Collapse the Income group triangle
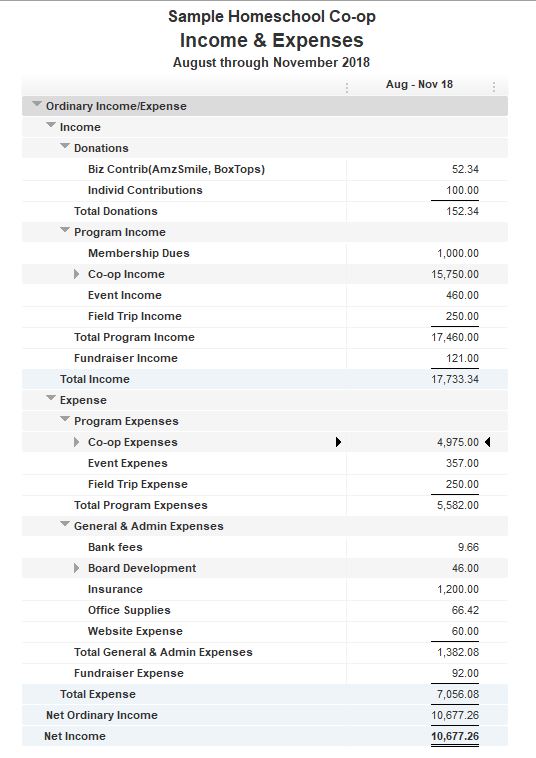Image resolution: width=536 pixels, height=758 pixels. pyautogui.click(x=51, y=125)
